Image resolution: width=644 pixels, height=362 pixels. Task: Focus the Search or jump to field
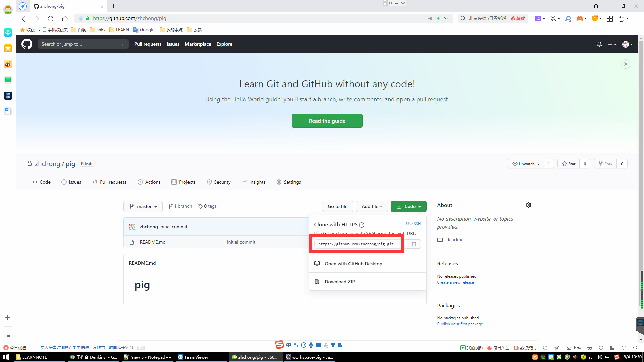tap(83, 44)
